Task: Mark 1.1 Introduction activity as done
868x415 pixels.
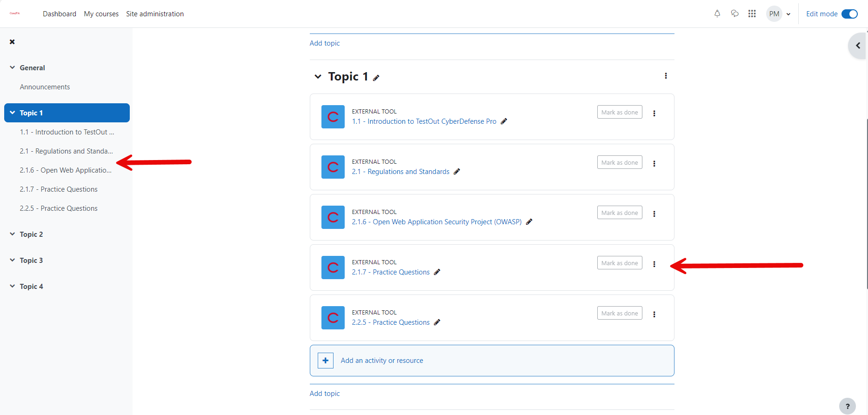Action: (620, 112)
